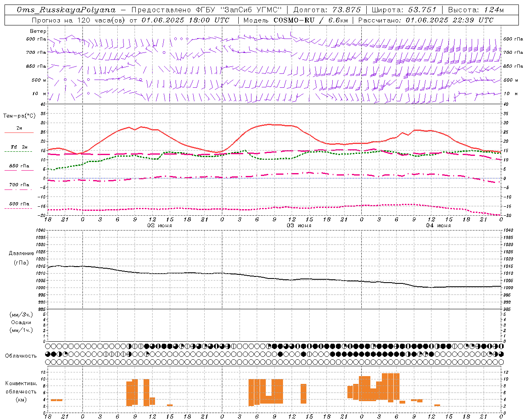Click the pink dotted line sample under 500 гПа legend
The image size is (525, 420).
tap(18, 208)
